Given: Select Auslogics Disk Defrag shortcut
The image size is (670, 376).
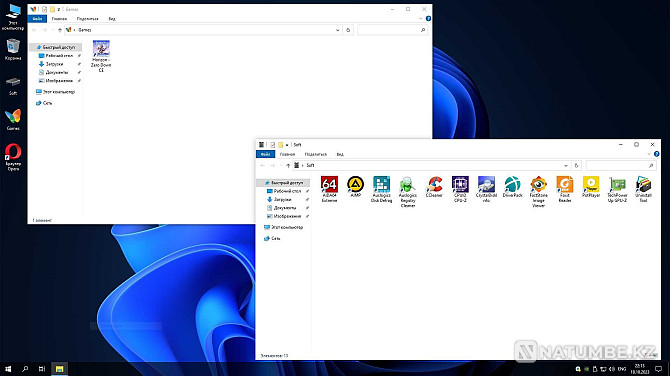Looking at the screenshot, I should [x=381, y=189].
